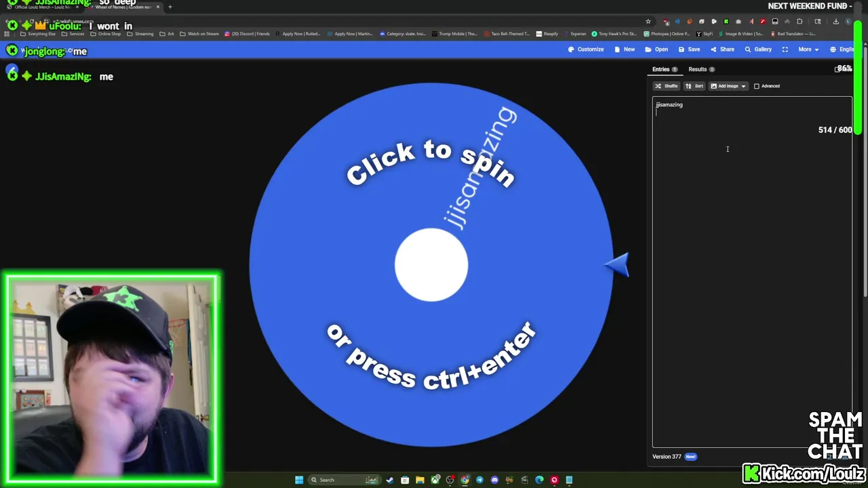Switch to the Entries tab
Screen dimensions: 868x488
click(665, 69)
